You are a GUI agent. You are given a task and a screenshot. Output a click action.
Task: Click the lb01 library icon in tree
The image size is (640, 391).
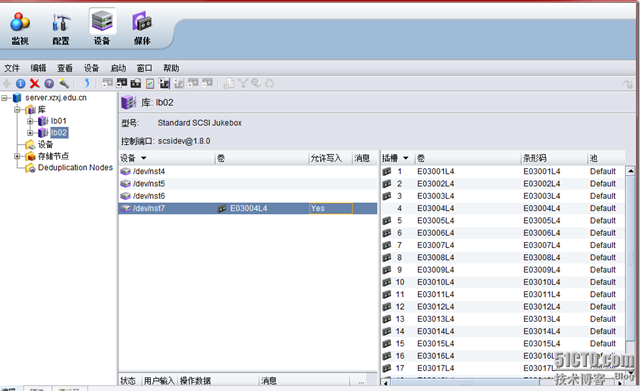point(43,121)
